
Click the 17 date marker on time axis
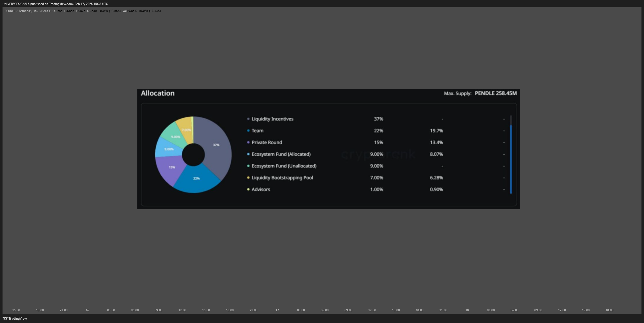277,310
